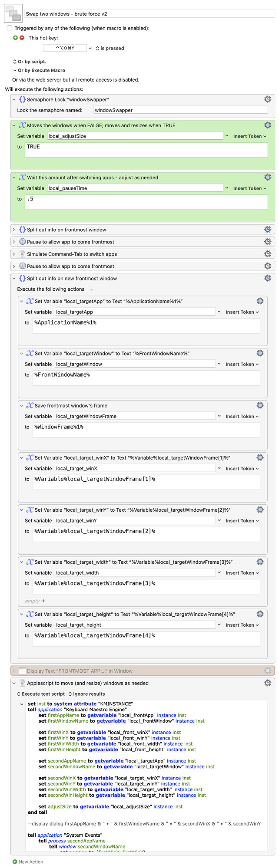Click Insert Token for local_pauseTime action
Screen dimensions: 279x868
click(250, 188)
